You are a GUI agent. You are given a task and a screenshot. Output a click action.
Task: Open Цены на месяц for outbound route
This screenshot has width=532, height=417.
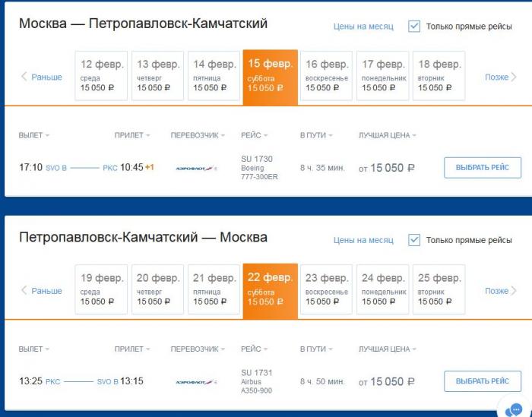pyautogui.click(x=363, y=27)
